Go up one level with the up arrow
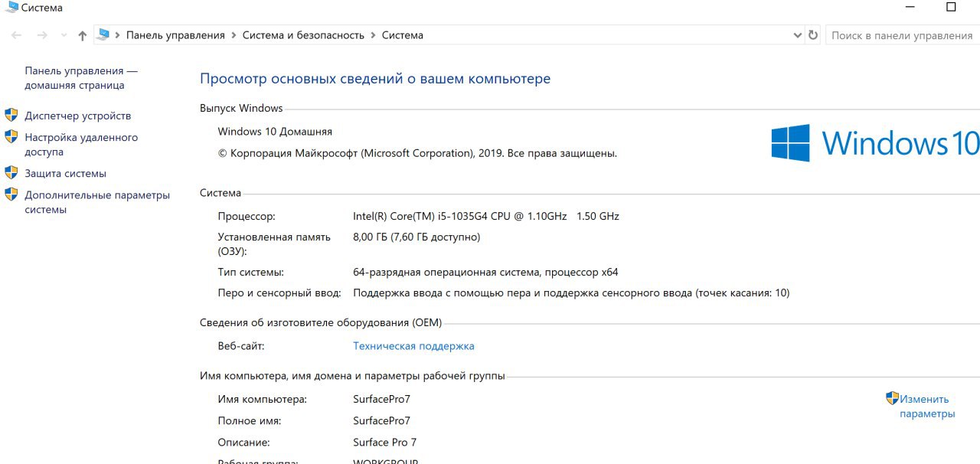Image resolution: width=980 pixels, height=464 pixels. (83, 35)
